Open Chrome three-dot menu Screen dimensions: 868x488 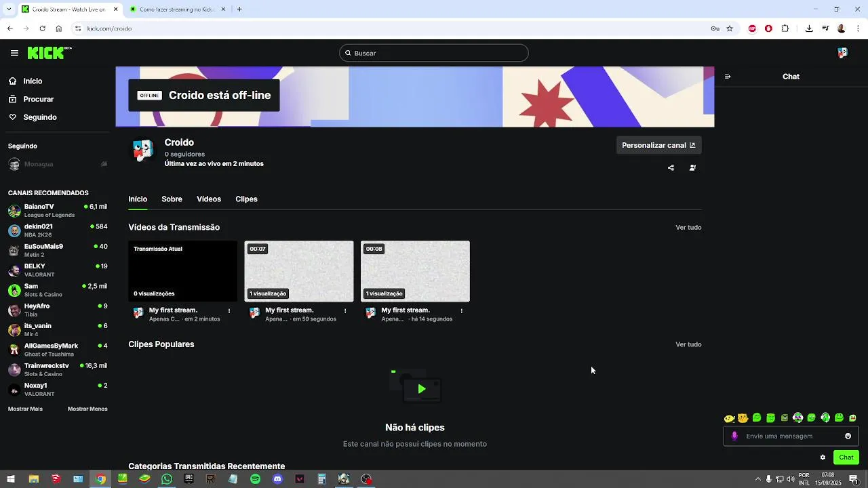coord(857,28)
